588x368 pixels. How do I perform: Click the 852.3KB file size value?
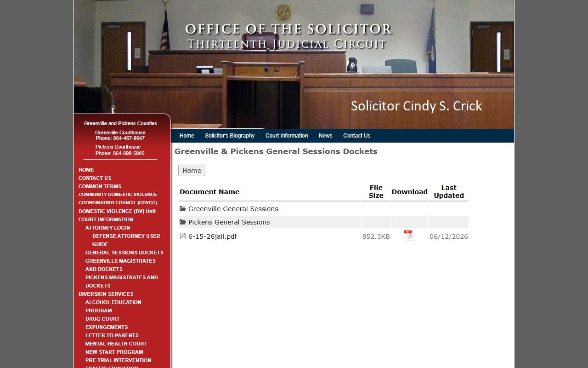[376, 236]
